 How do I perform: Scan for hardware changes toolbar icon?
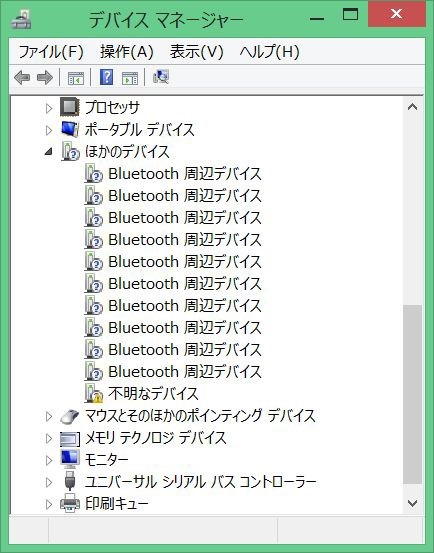click(x=161, y=77)
